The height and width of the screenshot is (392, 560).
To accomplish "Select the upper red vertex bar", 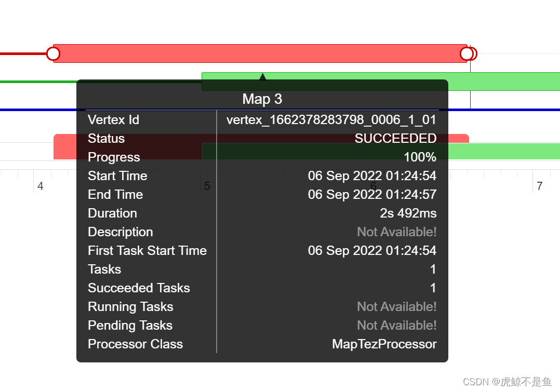I will click(x=260, y=53).
